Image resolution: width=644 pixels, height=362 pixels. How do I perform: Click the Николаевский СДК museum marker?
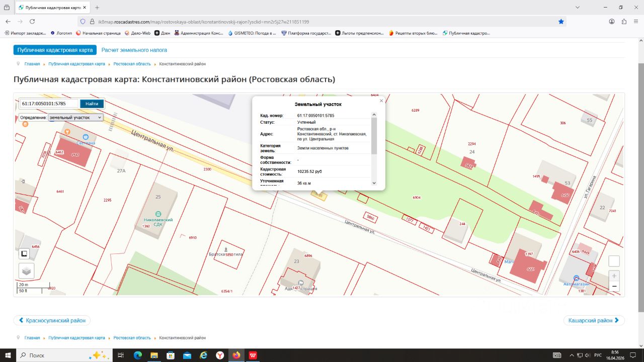[158, 214]
